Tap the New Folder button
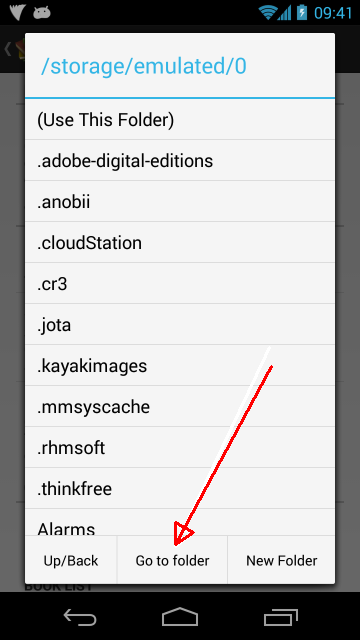 [281, 560]
